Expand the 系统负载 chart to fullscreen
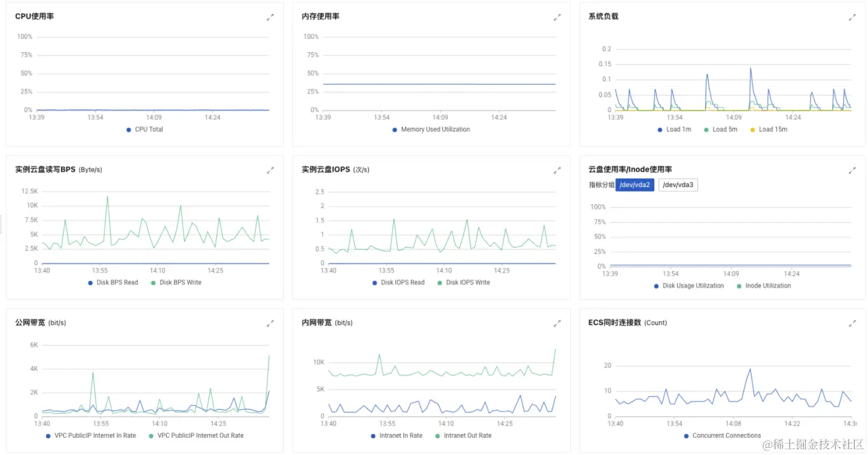The height and width of the screenshot is (455, 868). 852,17
